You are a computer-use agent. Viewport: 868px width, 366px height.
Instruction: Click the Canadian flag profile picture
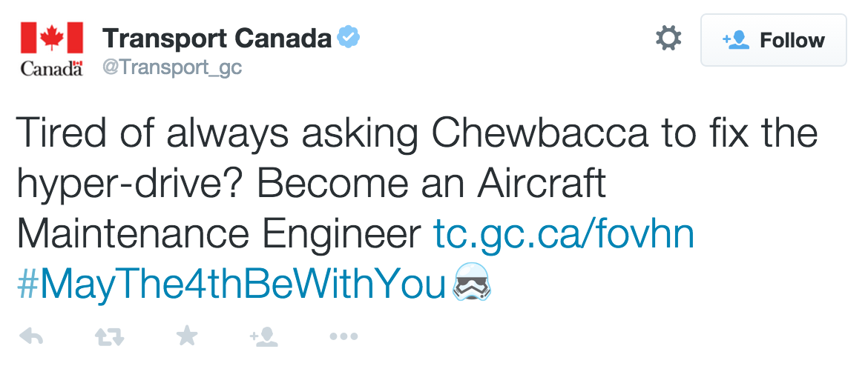pos(52,38)
